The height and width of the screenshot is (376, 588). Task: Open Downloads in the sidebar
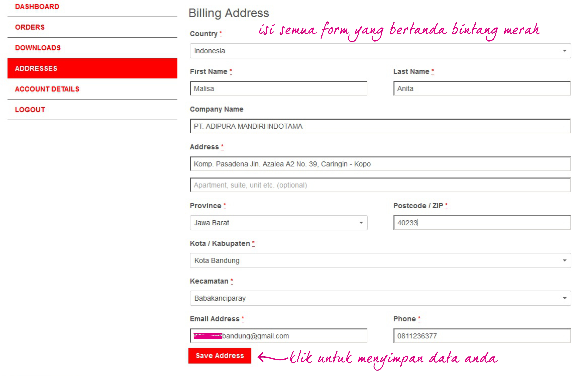[x=38, y=48]
